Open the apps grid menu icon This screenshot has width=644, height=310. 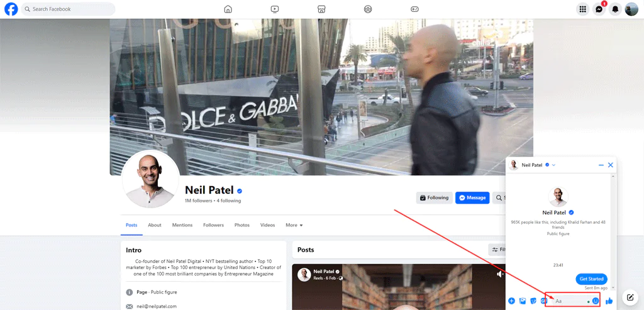click(582, 9)
